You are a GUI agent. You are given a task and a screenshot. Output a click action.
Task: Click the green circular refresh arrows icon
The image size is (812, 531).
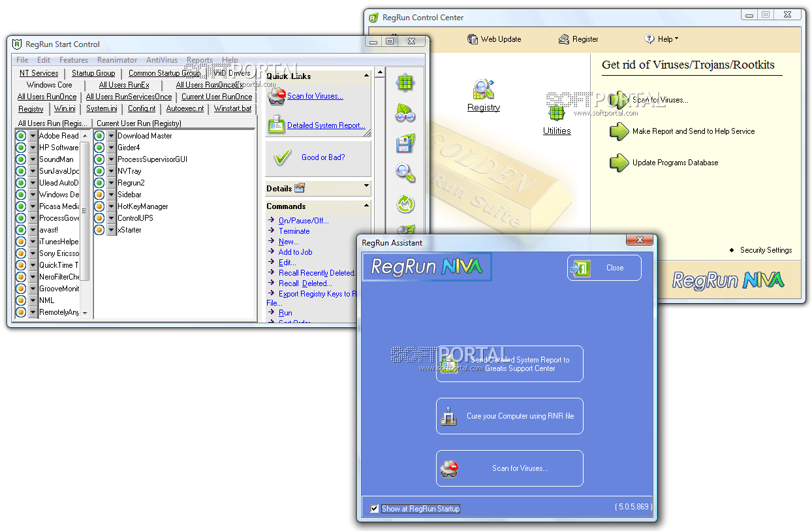(405, 204)
